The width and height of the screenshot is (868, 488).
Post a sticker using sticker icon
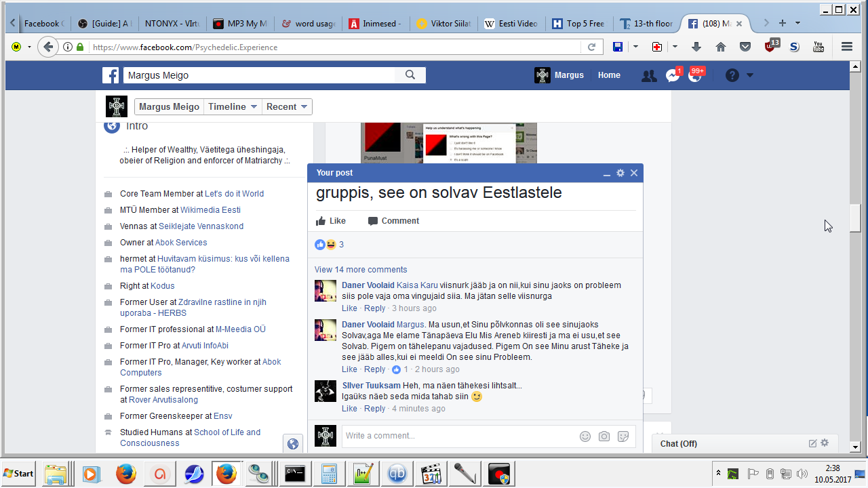(x=623, y=436)
